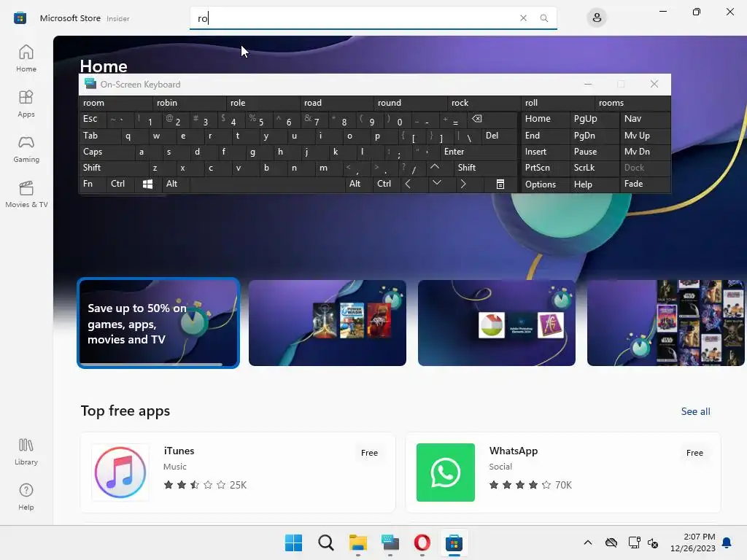Screen dimensions: 747x560
Task: Click the magnifier search icon in Store
Action: tap(543, 18)
